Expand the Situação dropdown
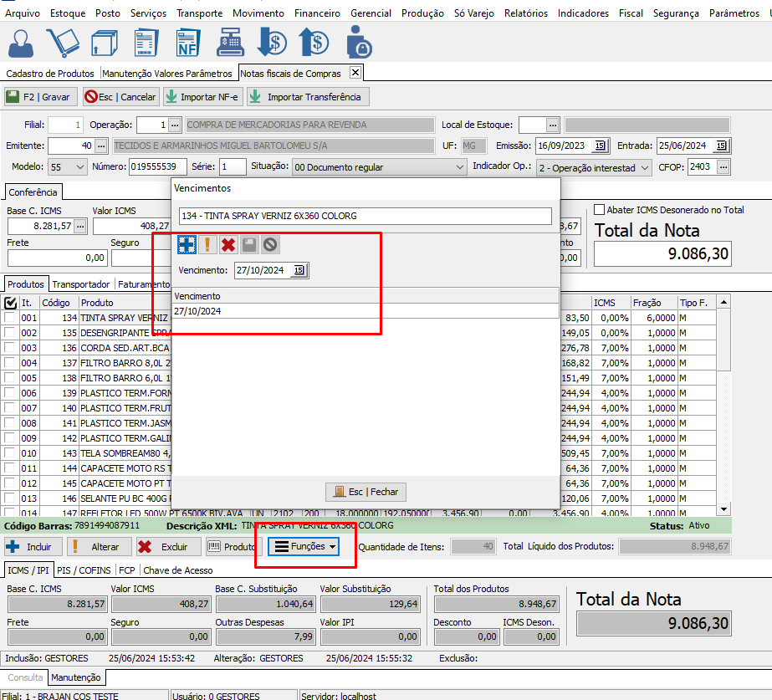Image resolution: width=772 pixels, height=700 pixels. click(x=459, y=167)
